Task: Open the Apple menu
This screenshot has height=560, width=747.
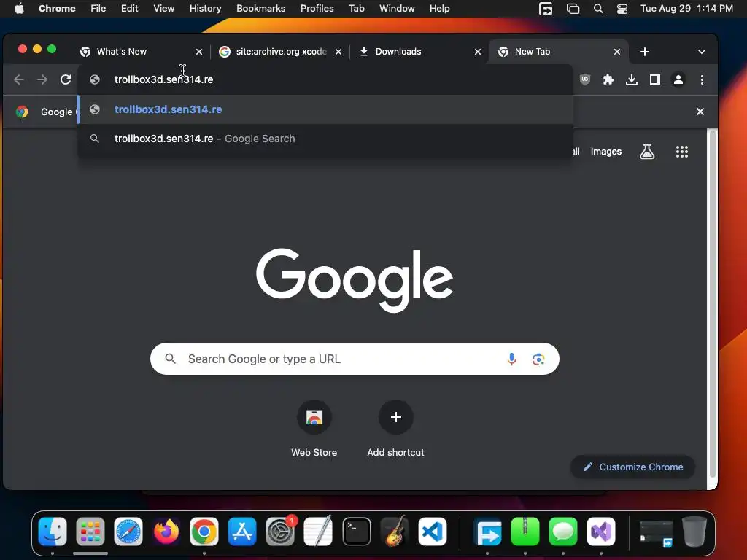Action: (x=19, y=9)
